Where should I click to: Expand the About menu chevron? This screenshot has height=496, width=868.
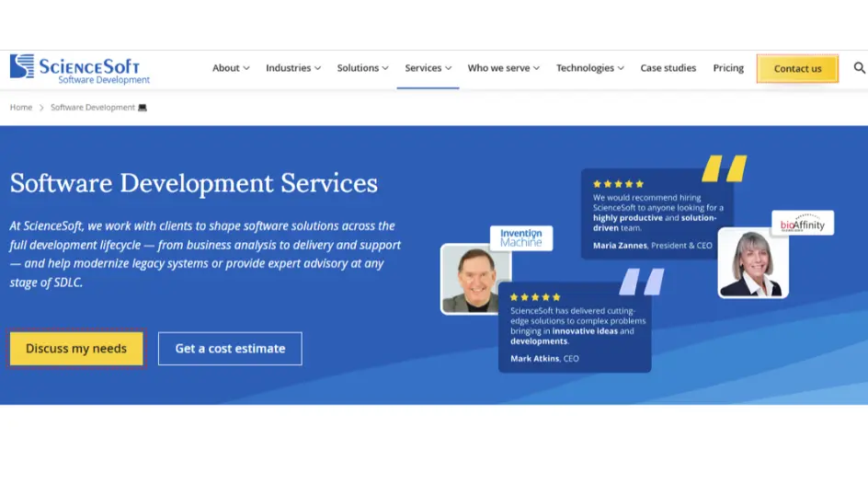pyautogui.click(x=246, y=68)
